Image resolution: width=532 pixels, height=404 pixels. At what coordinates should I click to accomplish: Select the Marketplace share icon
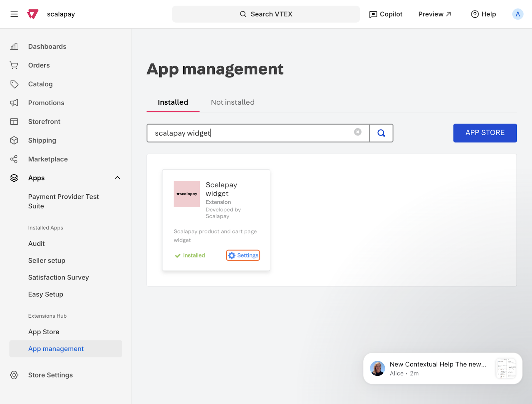tap(14, 159)
